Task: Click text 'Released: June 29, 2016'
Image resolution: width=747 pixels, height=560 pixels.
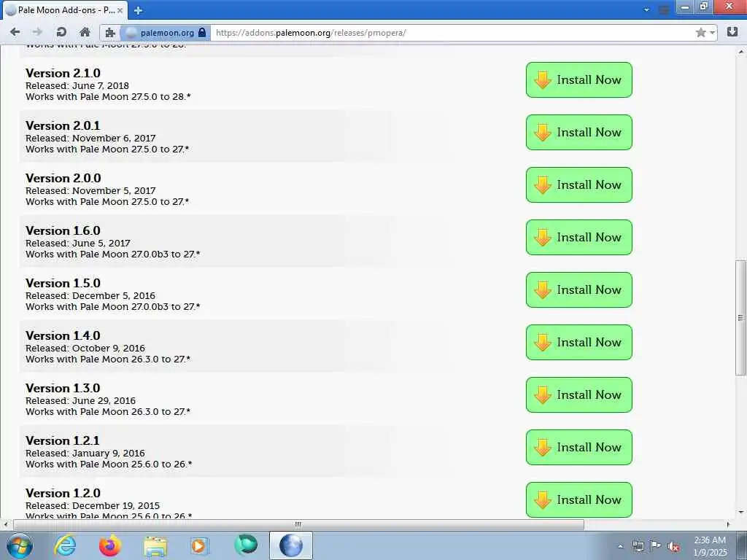Action: pos(80,400)
